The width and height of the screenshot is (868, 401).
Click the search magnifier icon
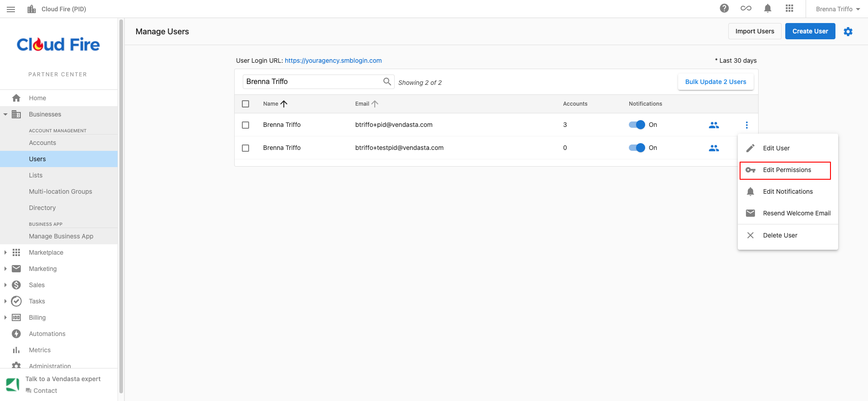tap(387, 81)
